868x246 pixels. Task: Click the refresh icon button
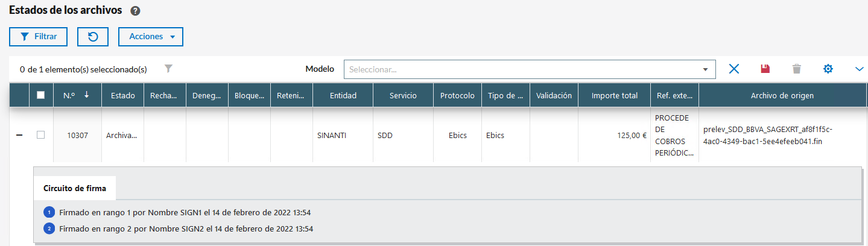click(x=93, y=37)
